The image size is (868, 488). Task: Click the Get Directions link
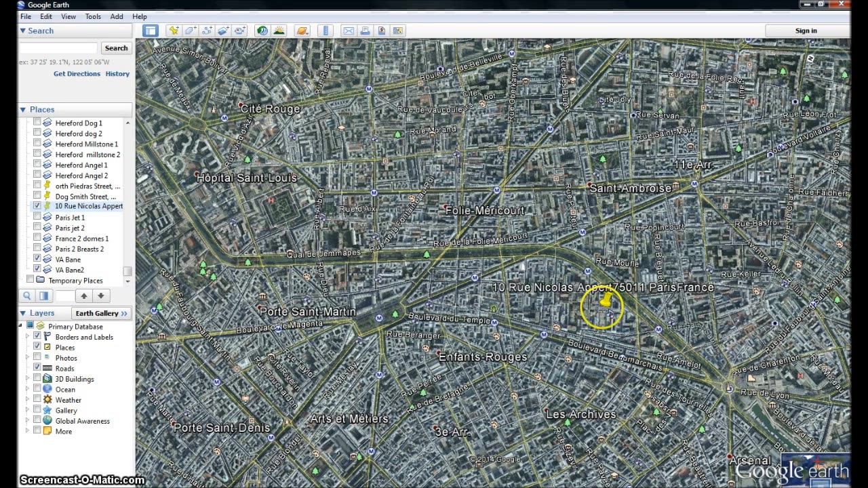[x=77, y=73]
